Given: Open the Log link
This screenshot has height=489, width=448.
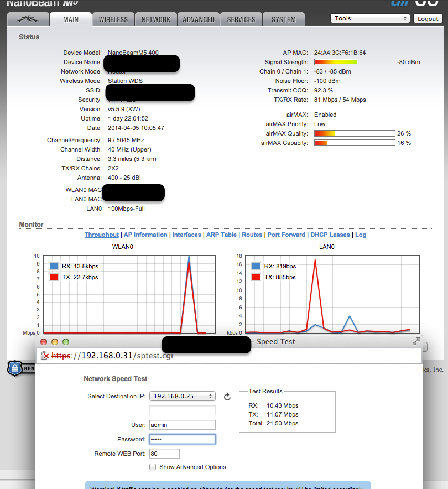Looking at the screenshot, I should pos(361,235).
